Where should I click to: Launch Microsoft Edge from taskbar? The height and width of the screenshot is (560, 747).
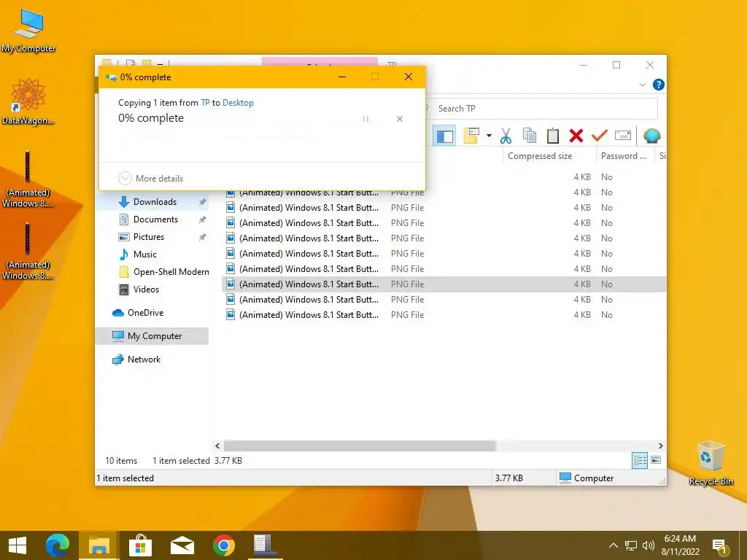point(58,545)
